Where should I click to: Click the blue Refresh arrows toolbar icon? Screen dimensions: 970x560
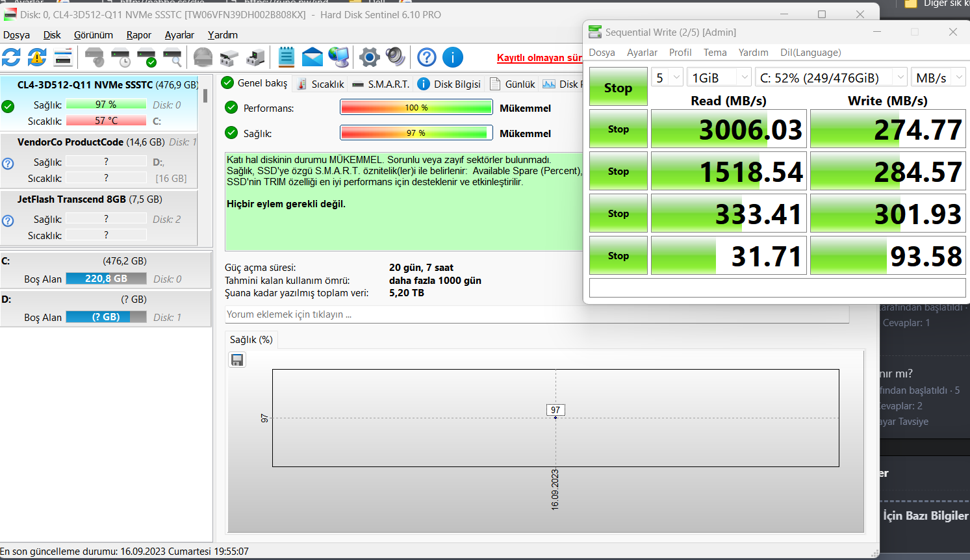click(x=11, y=57)
